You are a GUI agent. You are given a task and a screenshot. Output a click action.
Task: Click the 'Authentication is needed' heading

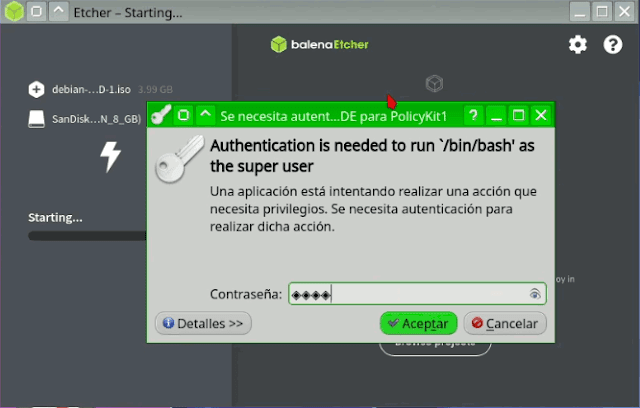(x=372, y=156)
